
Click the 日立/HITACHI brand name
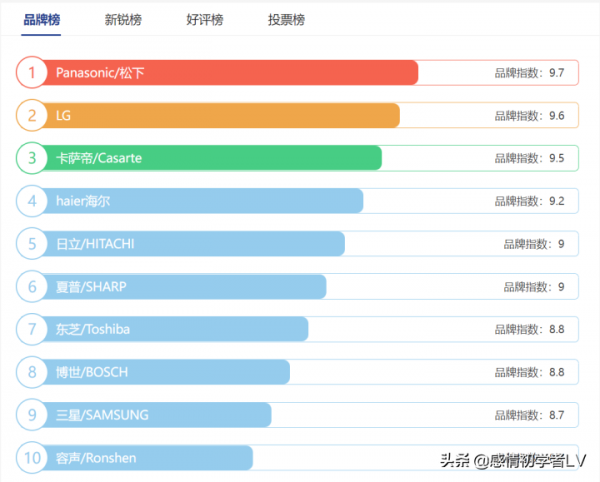(x=95, y=244)
